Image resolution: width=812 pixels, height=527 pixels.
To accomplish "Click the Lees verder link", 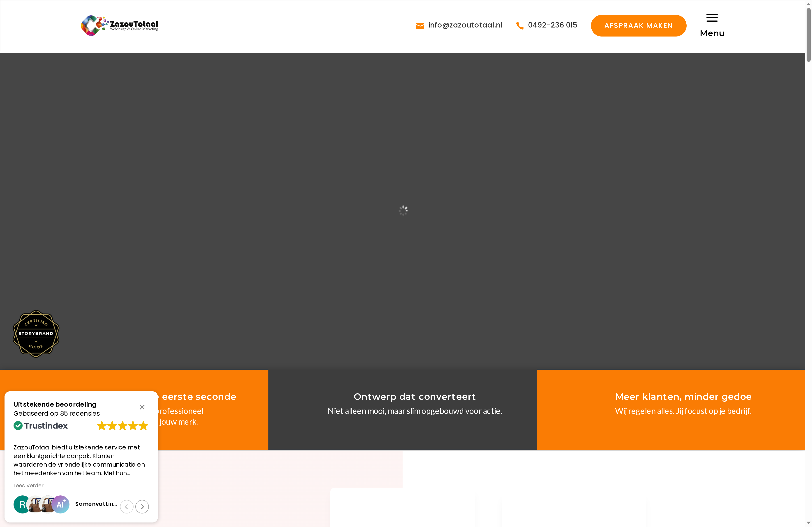I will point(28,486).
